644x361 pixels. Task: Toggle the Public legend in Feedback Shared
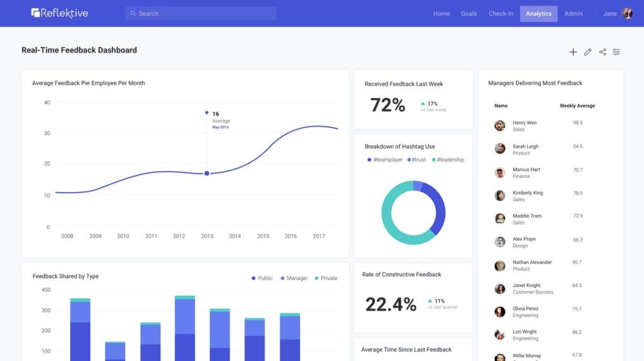point(262,278)
